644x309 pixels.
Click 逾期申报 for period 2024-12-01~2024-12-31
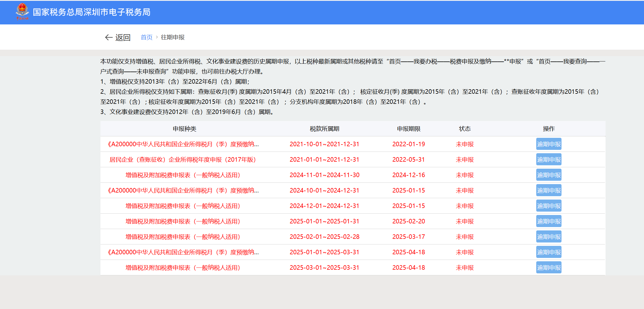[x=549, y=206]
